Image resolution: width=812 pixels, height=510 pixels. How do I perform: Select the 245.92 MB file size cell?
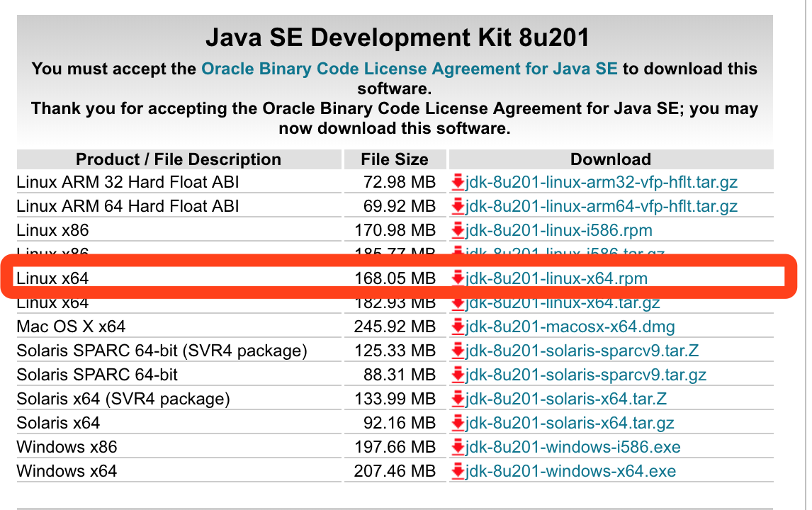(x=395, y=327)
